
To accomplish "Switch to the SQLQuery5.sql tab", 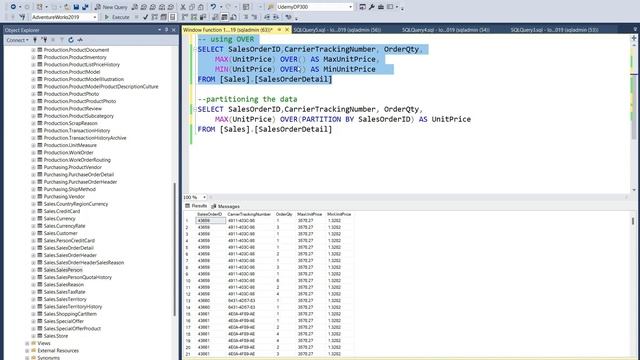I will 337,30.
